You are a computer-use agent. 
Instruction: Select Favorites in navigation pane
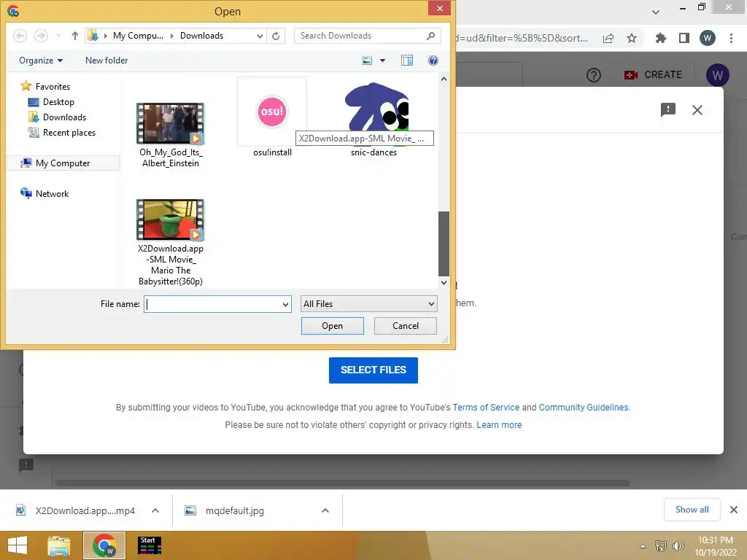53,87
